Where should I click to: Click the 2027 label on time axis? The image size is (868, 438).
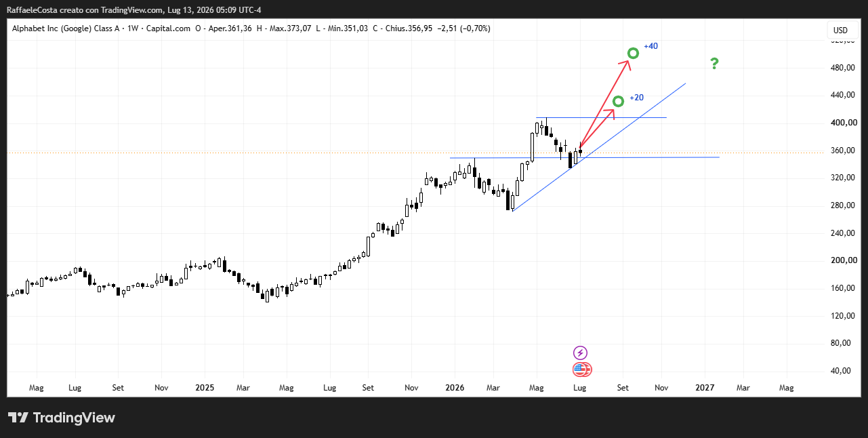(x=705, y=388)
